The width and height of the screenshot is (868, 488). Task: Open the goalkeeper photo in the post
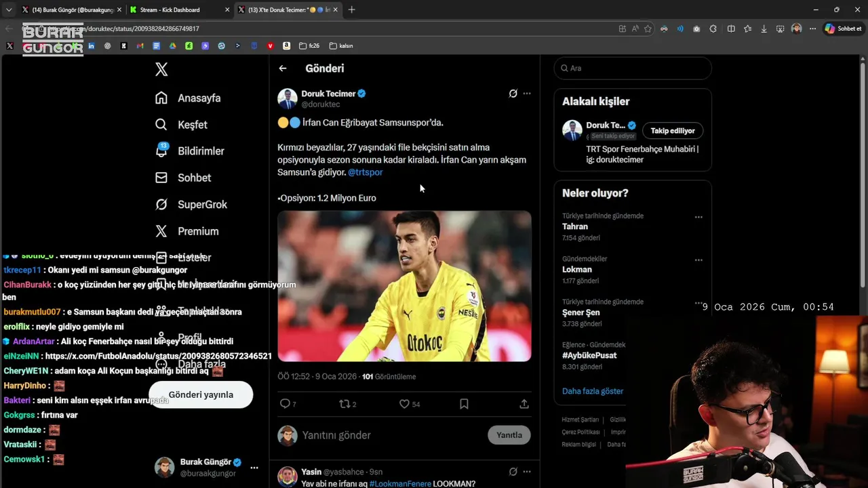(404, 286)
